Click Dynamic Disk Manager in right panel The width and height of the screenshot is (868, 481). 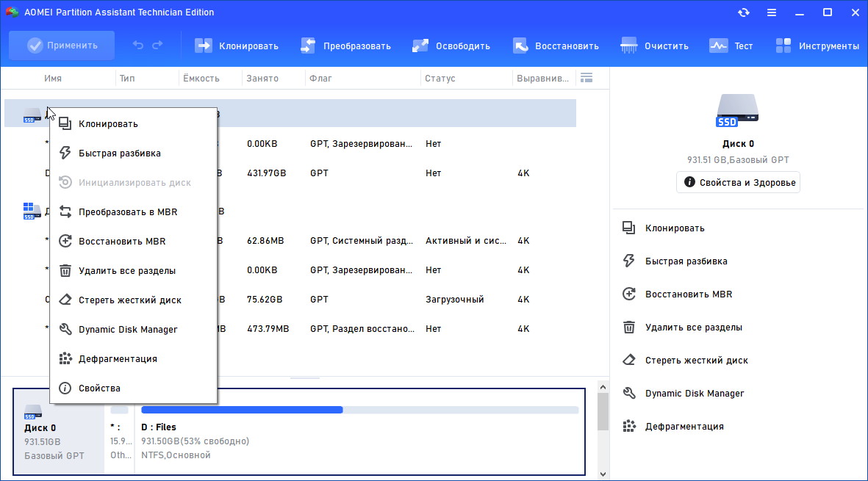[x=683, y=393]
